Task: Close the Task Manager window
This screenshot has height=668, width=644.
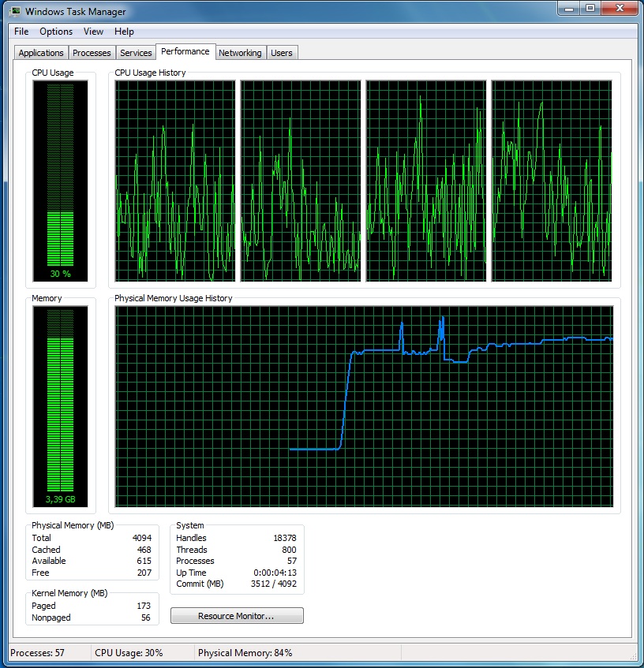Action: point(619,9)
